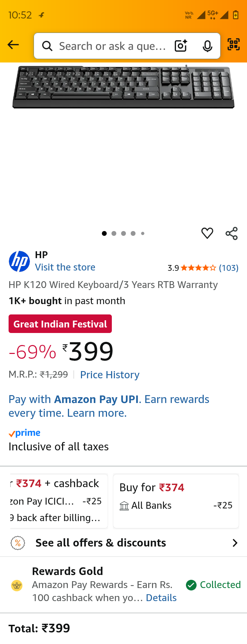Tap the keyboard product image
The width and height of the screenshot is (247, 644).
tap(123, 88)
